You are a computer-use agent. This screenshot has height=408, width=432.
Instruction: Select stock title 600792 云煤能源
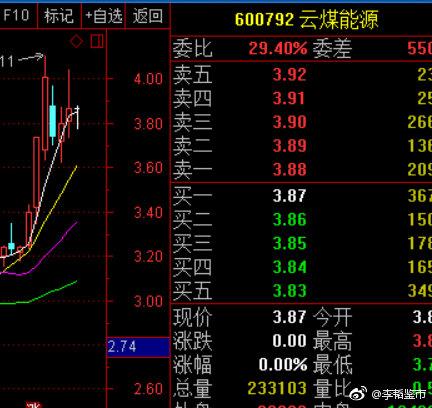click(x=306, y=19)
